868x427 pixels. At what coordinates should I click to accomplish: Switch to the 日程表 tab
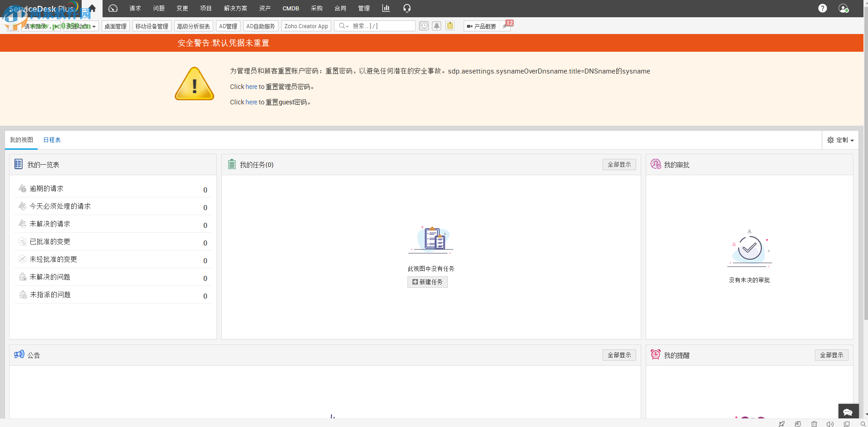coord(52,140)
